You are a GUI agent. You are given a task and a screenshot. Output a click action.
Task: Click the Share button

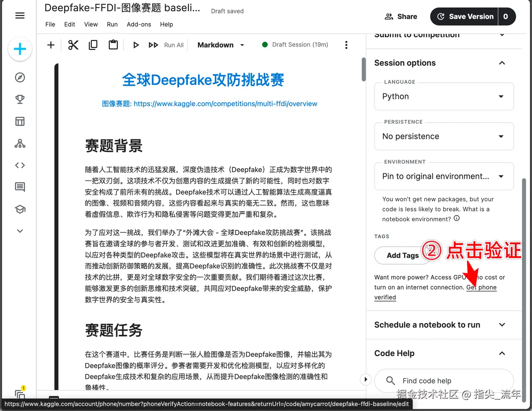(401, 17)
